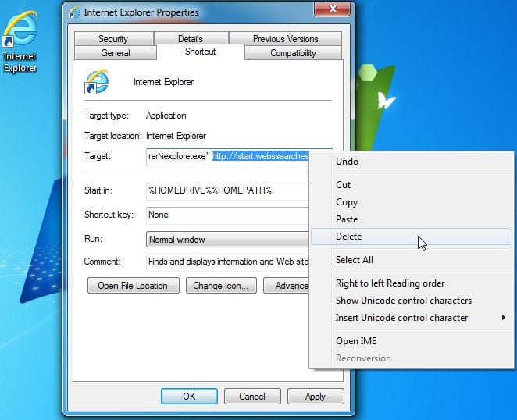Click the Target location value Internet Explorer
The height and width of the screenshot is (420, 517).
176,136
